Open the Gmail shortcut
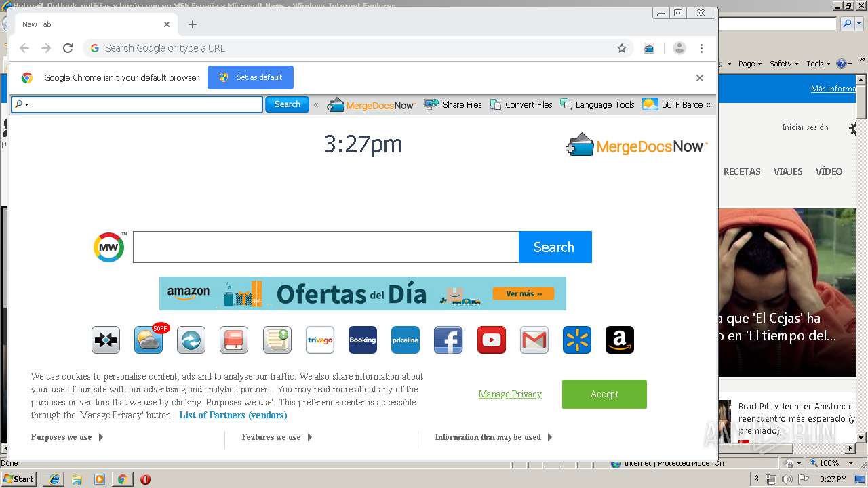The width and height of the screenshot is (868, 488). [x=534, y=340]
